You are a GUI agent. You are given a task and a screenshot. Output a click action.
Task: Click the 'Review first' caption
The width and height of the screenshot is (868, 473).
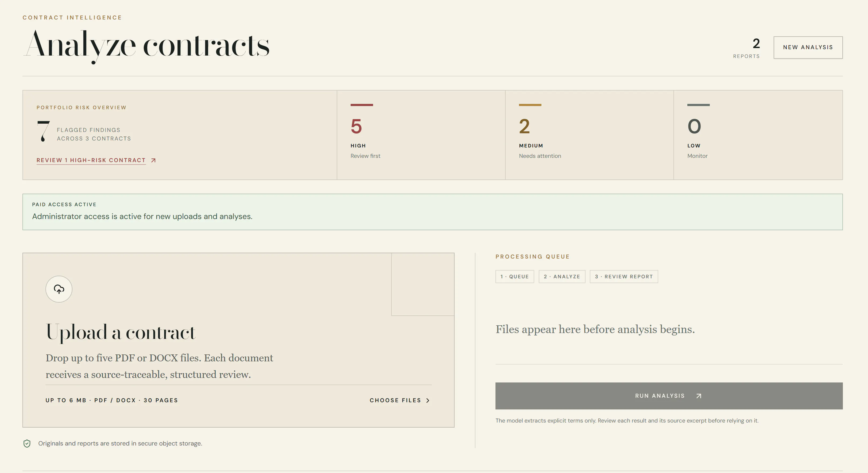click(x=365, y=156)
